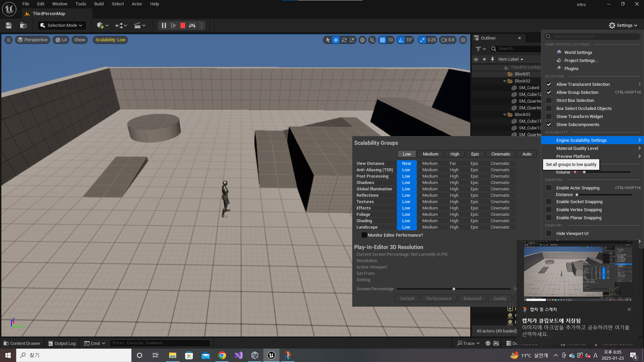
Task: Open the content browse icon
Action: point(23,25)
